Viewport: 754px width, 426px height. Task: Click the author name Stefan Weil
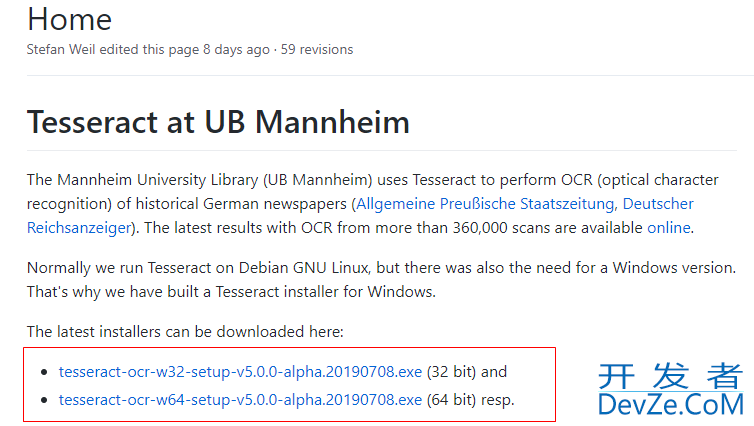61,50
